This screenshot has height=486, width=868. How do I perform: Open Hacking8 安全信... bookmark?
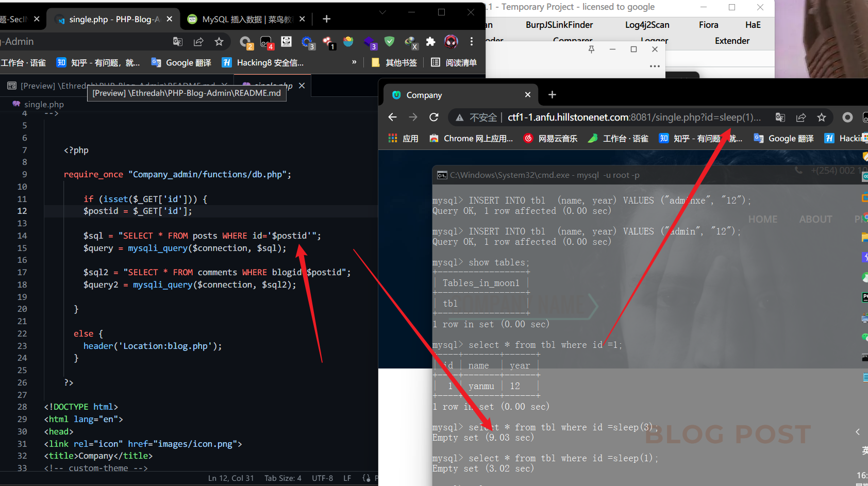[x=263, y=62]
